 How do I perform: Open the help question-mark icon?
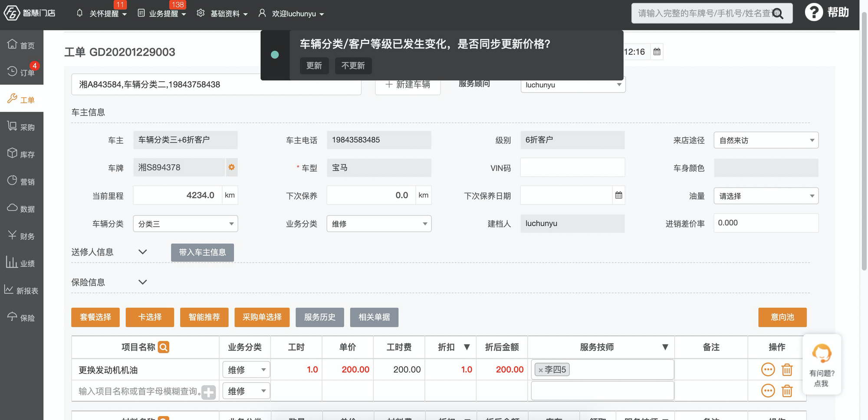(814, 12)
